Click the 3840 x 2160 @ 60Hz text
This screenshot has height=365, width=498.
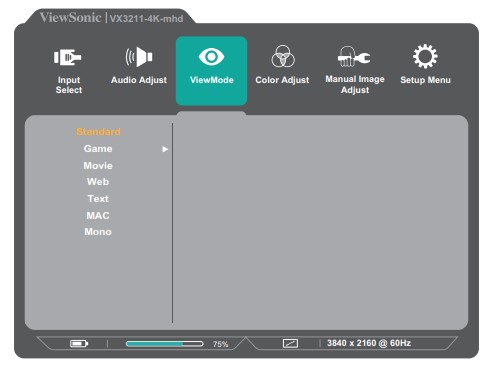369,343
